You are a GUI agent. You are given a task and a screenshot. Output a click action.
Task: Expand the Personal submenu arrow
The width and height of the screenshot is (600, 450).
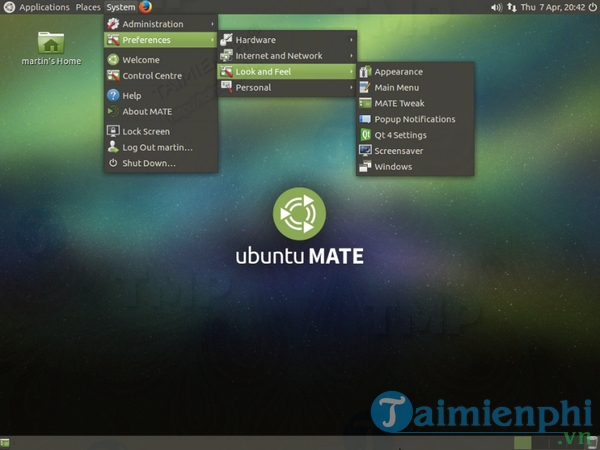click(x=351, y=87)
